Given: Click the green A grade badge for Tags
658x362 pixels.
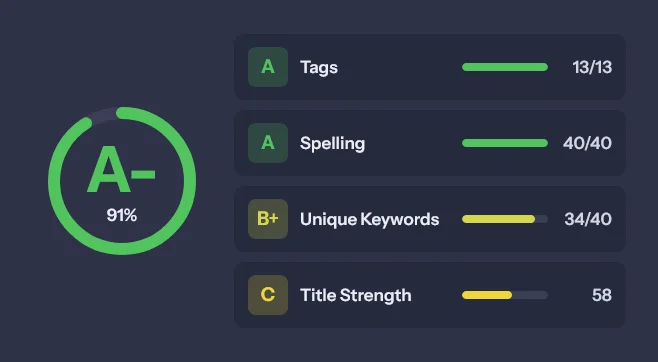Looking at the screenshot, I should (268, 67).
